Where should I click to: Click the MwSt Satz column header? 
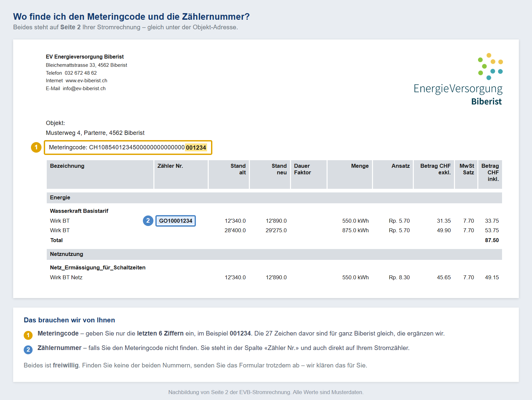(x=466, y=174)
